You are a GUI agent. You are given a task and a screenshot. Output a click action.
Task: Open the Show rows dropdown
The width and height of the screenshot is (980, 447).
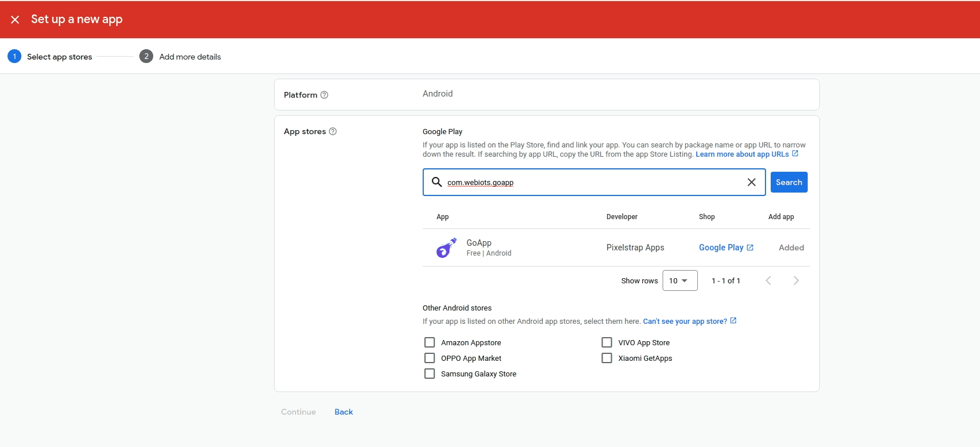click(x=679, y=280)
